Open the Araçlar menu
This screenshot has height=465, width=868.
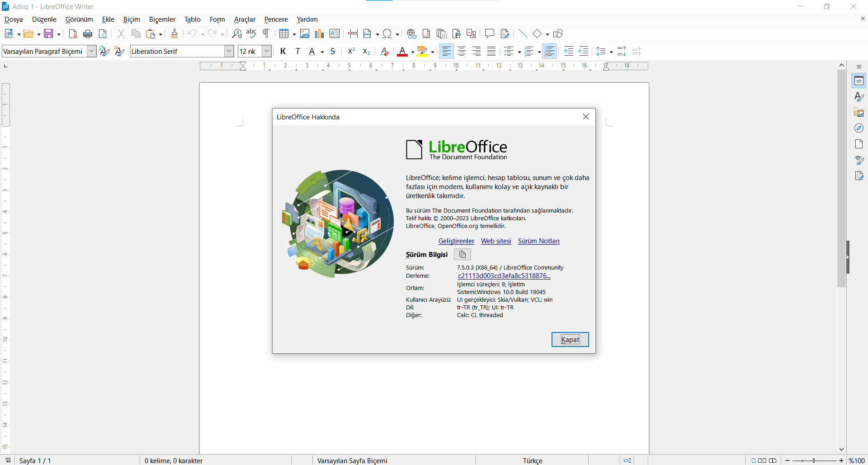(245, 19)
